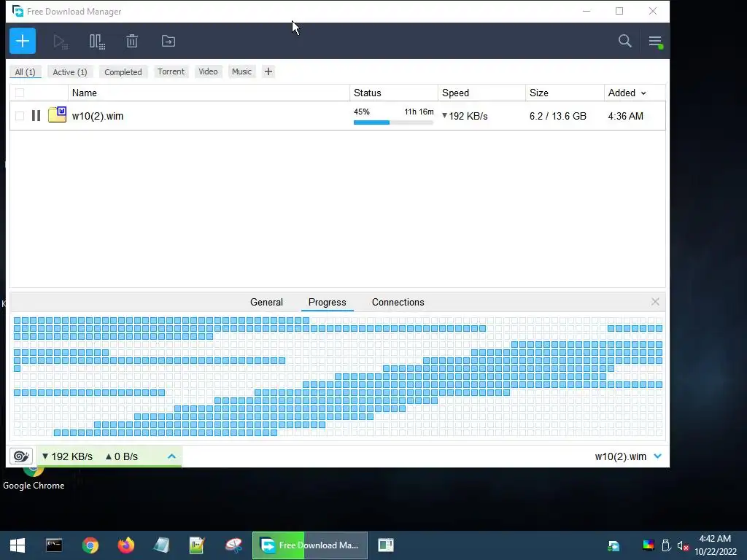Click the 45% download progress bar
The image size is (747, 560).
(x=393, y=122)
